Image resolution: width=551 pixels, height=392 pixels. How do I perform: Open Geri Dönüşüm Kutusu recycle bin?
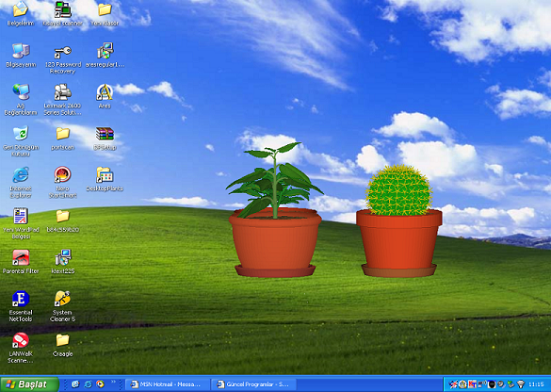tap(21, 140)
